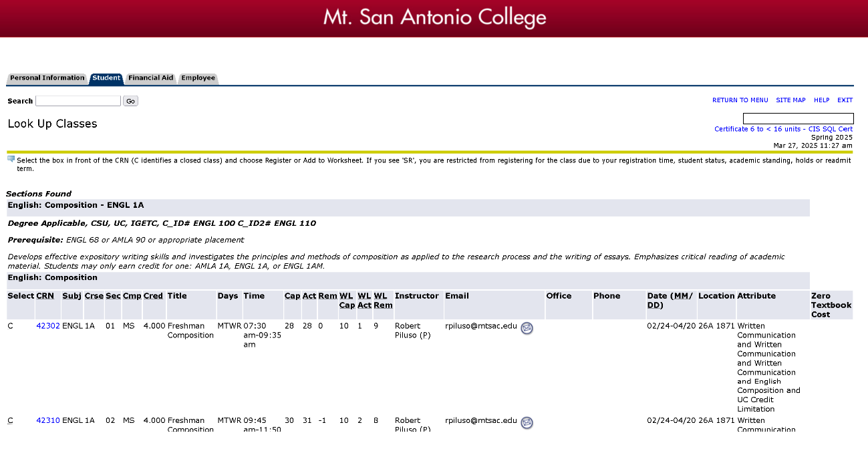Open the Financial Aid tab
Screen dimensions: 868x453
coord(150,78)
